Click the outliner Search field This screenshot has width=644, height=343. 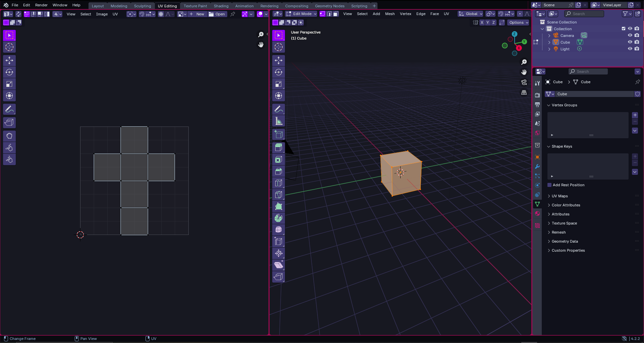pos(584,14)
